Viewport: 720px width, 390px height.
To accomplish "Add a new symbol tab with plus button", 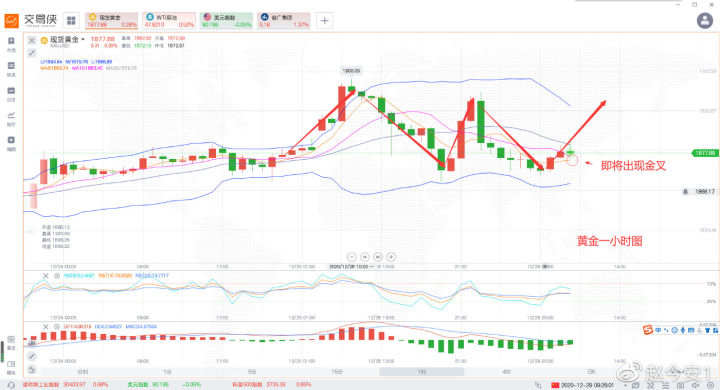I will pos(324,20).
